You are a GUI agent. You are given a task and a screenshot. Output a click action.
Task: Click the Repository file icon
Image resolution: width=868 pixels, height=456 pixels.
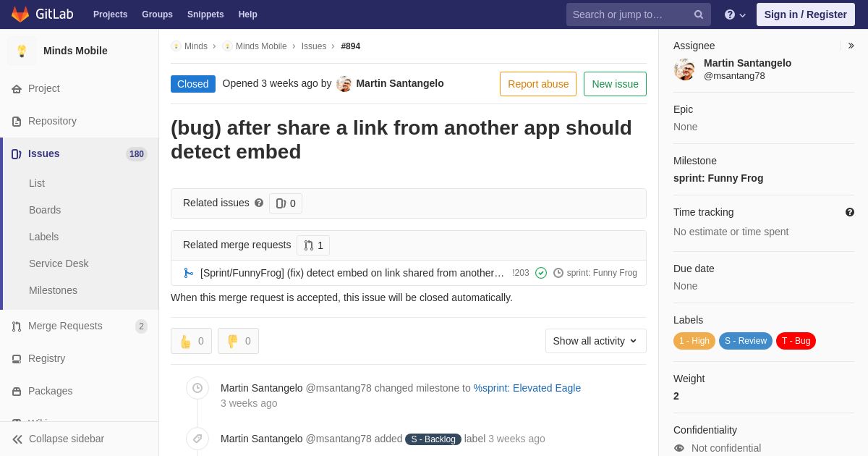(x=17, y=122)
